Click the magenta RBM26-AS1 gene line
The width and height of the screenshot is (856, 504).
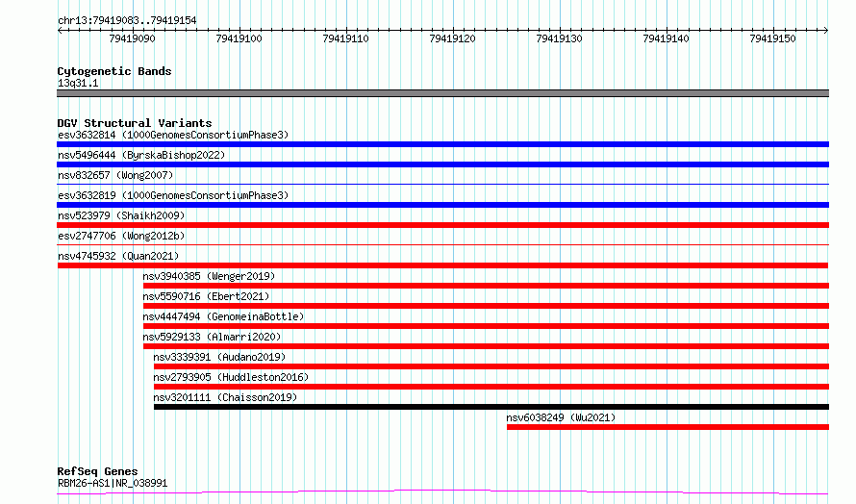pyautogui.click(x=442, y=492)
